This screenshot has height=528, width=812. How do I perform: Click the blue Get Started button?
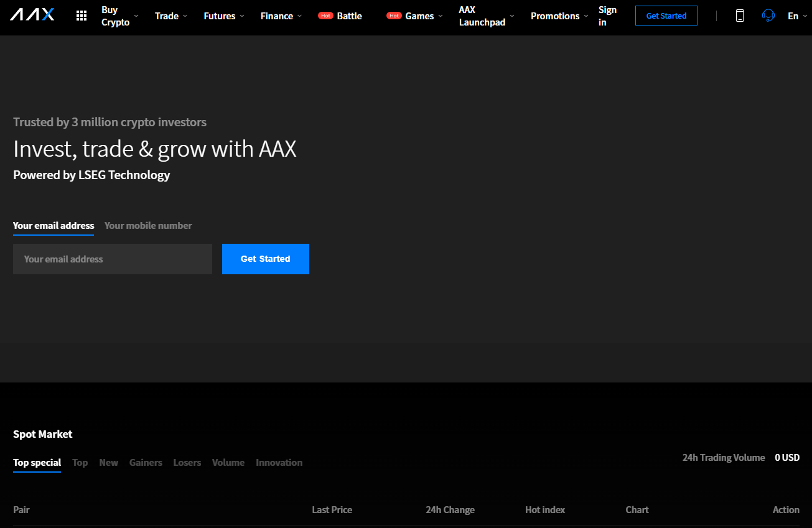coord(266,259)
